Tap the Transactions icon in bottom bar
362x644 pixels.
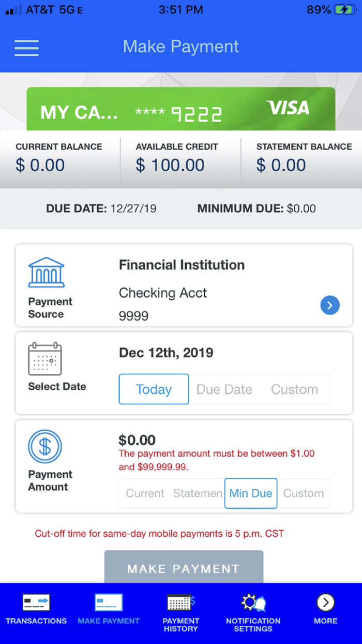(36, 603)
